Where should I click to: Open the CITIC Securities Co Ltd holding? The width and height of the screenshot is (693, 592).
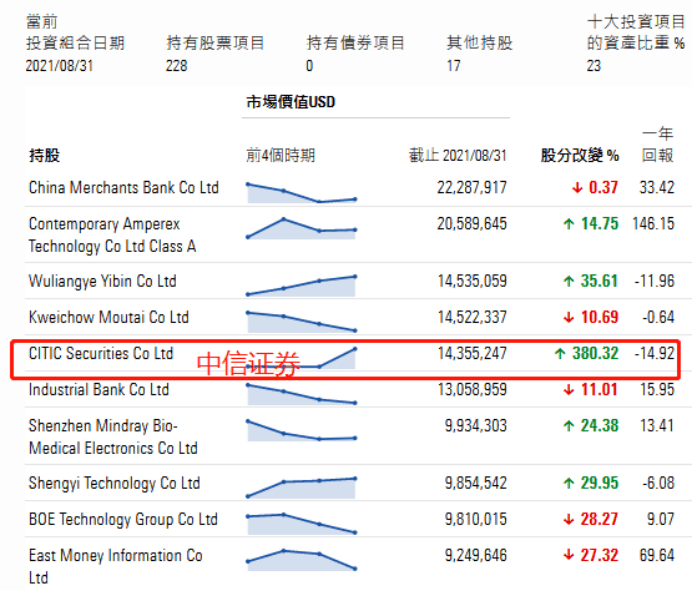pos(101,354)
